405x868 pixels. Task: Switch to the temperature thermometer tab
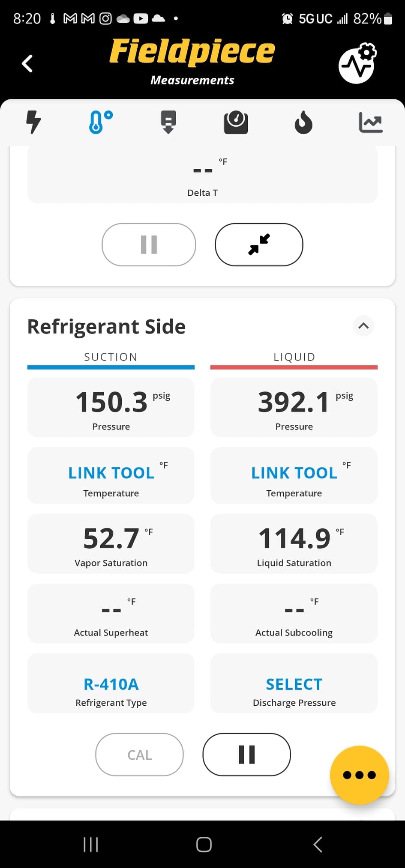point(101,122)
